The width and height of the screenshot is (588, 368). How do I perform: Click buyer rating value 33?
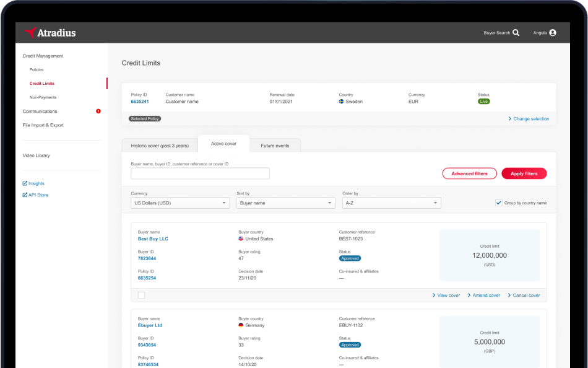[241, 344]
